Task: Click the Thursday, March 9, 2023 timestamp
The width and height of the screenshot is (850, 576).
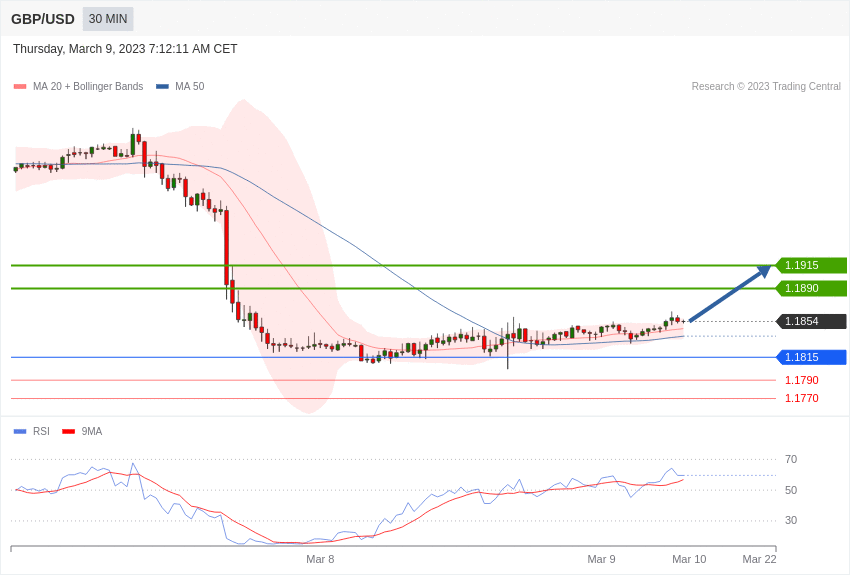Action: tap(125, 49)
